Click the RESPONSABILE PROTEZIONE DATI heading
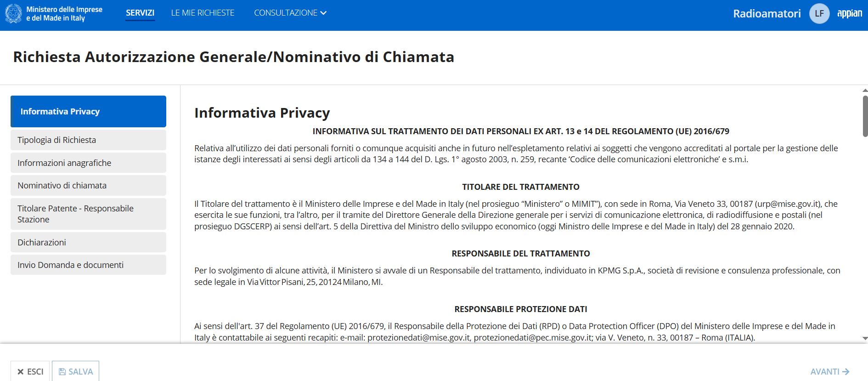 (521, 309)
